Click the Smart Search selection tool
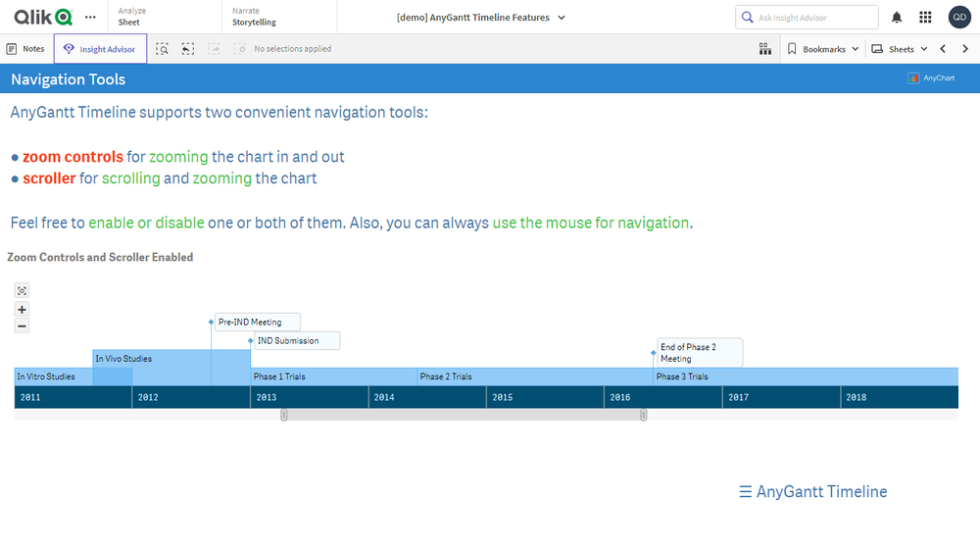 point(162,49)
